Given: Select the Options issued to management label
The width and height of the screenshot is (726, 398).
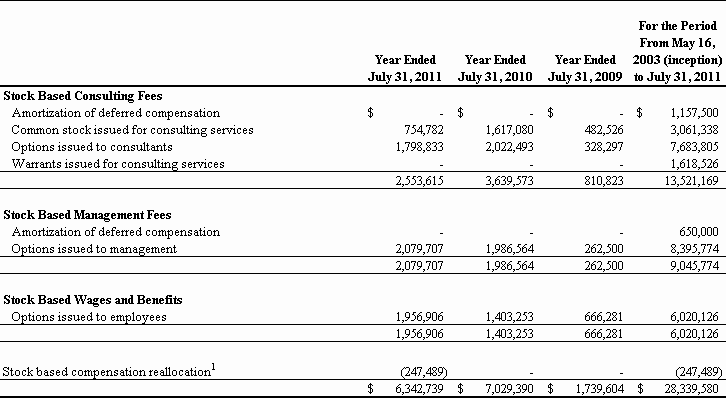Looking at the screenshot, I should pos(94,249).
